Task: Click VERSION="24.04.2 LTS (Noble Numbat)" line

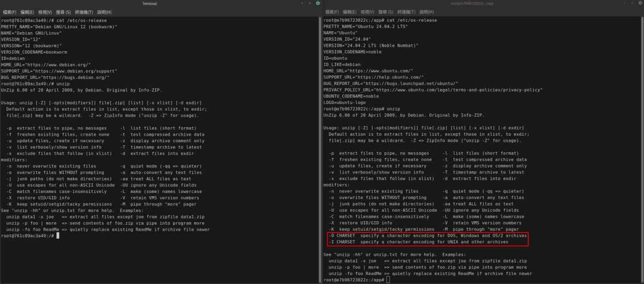Action: [x=371, y=46]
